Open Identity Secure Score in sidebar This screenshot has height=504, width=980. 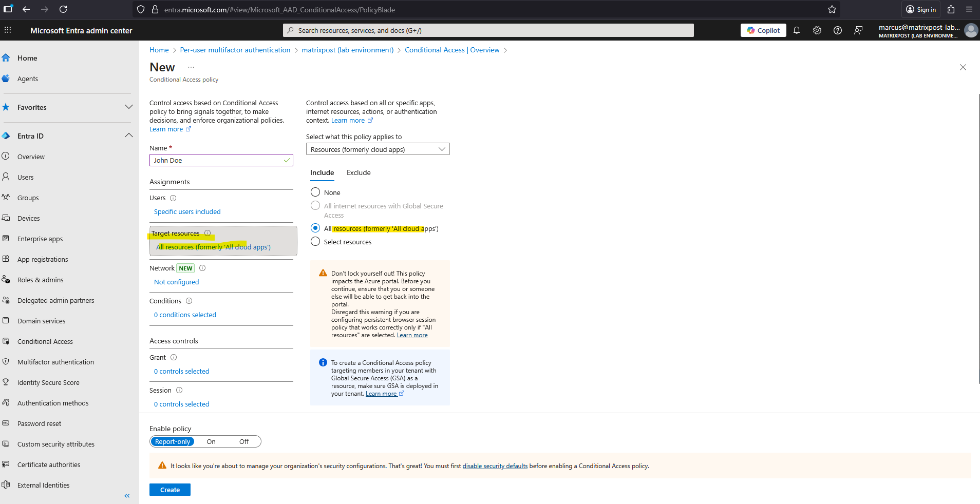[48, 382]
